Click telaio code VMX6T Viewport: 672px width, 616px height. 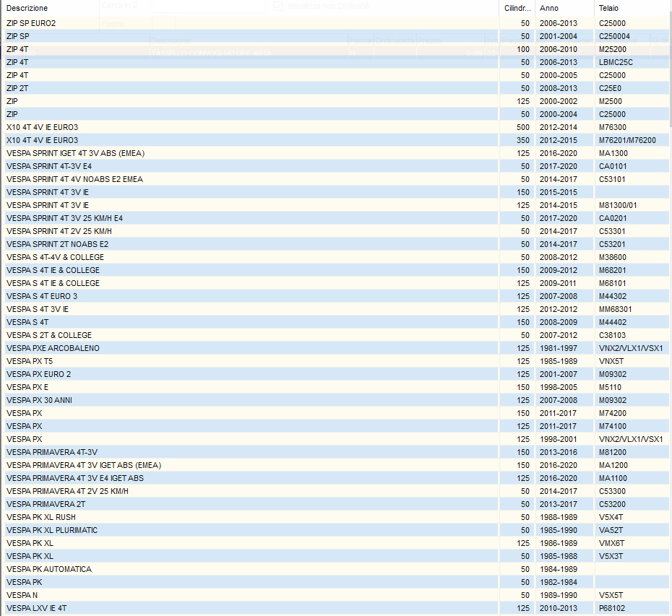pos(611,543)
